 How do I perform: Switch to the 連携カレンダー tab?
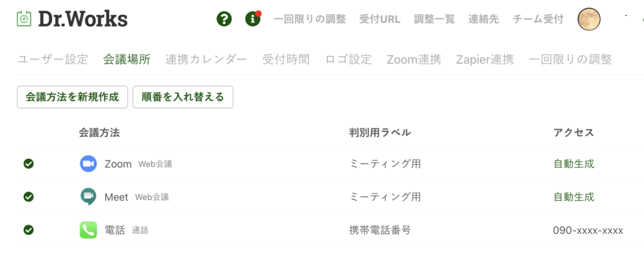pos(206,60)
